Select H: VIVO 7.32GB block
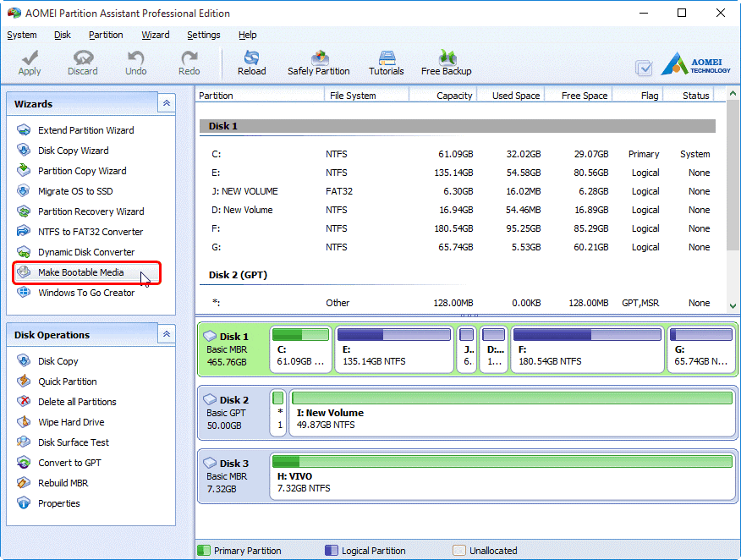The width and height of the screenshot is (741, 560). tap(502, 476)
